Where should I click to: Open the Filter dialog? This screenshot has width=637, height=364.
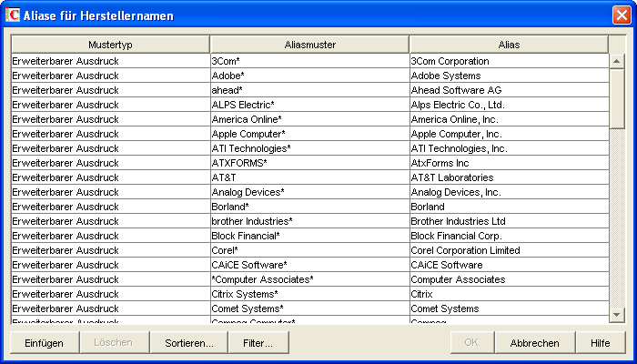258,343
